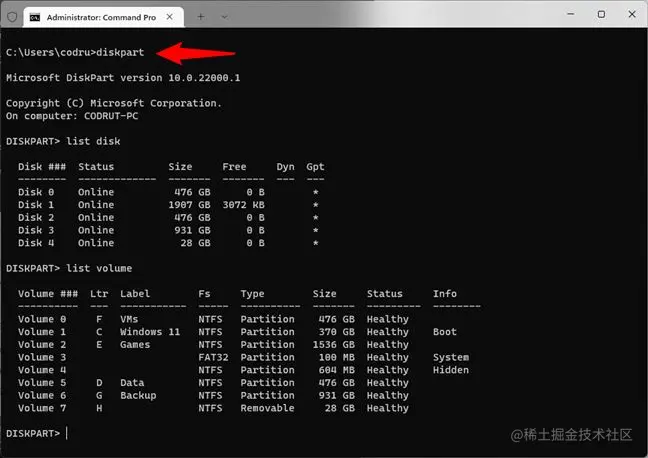Click the 'Type' column header
Screen dimensions: 648x458
point(253,294)
